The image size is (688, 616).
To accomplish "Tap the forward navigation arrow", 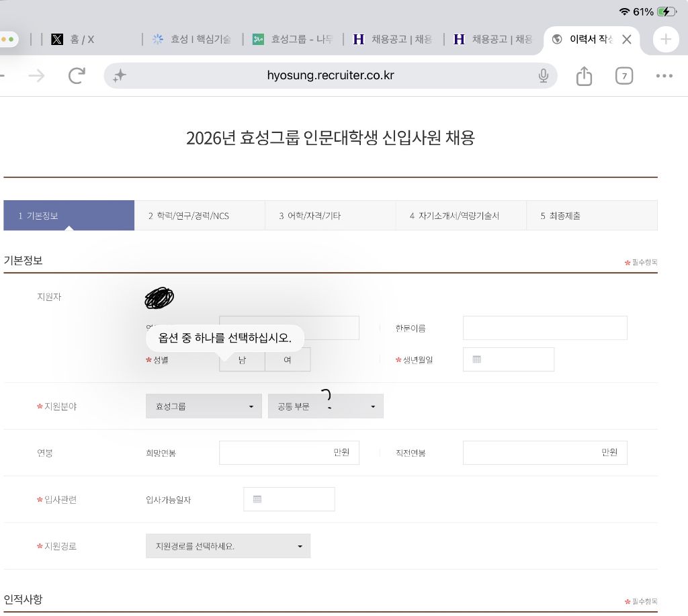I will coord(36,76).
